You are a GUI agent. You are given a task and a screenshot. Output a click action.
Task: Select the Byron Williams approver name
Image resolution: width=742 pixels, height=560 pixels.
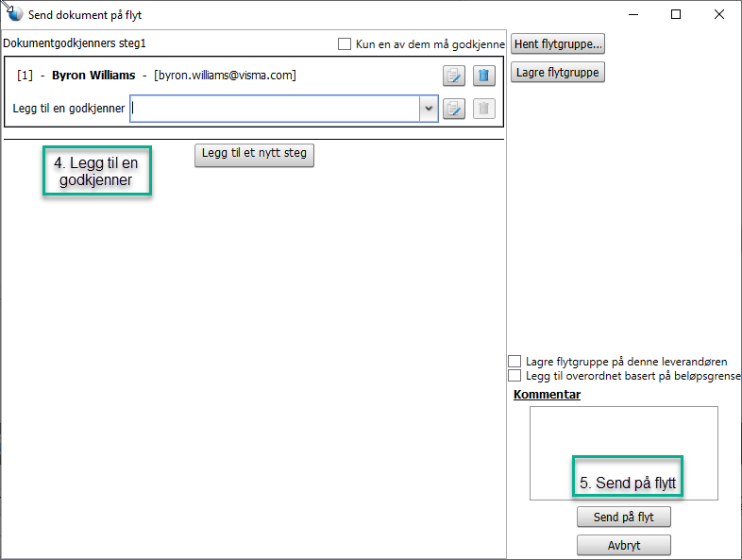[x=93, y=76]
